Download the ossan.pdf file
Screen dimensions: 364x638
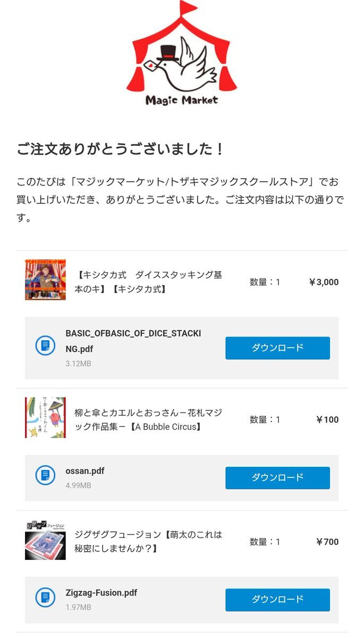click(x=277, y=477)
